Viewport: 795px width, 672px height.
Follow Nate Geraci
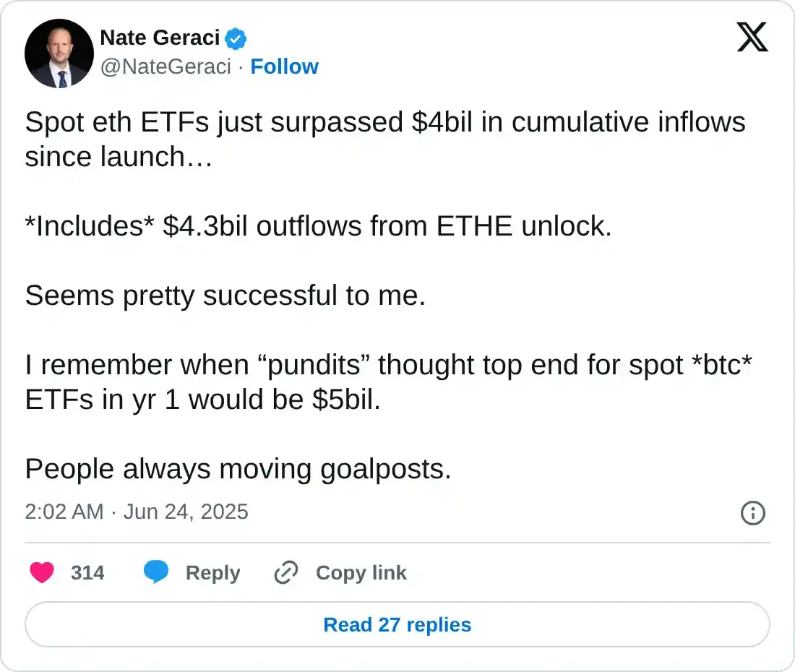point(284,66)
